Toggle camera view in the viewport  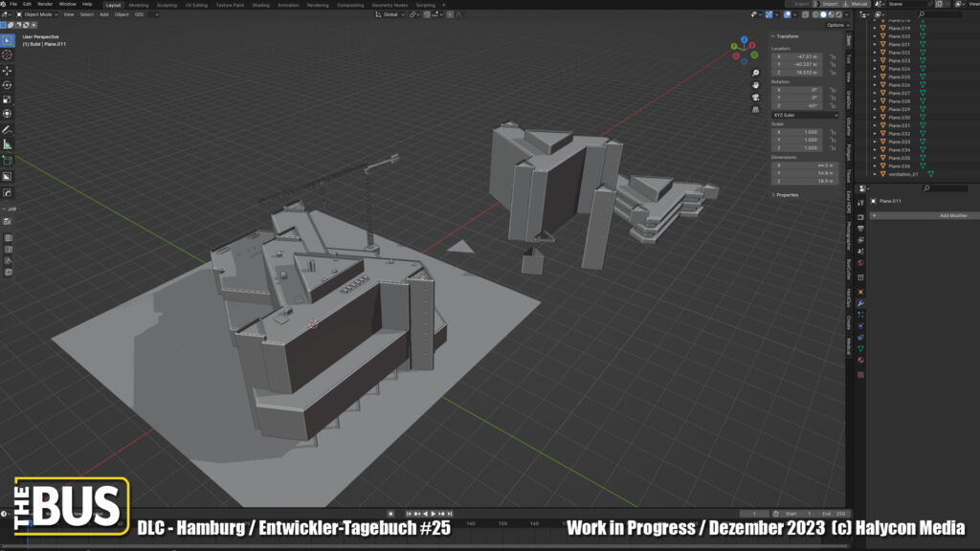(756, 97)
